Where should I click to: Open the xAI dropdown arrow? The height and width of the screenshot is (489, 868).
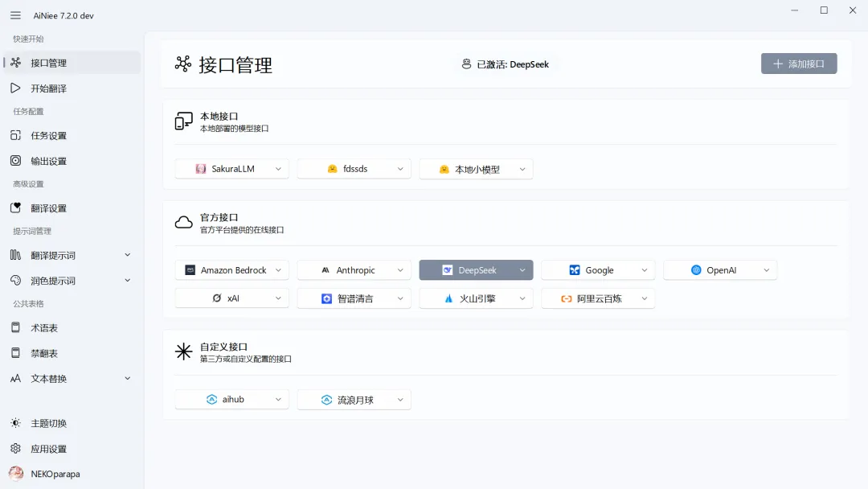point(278,298)
